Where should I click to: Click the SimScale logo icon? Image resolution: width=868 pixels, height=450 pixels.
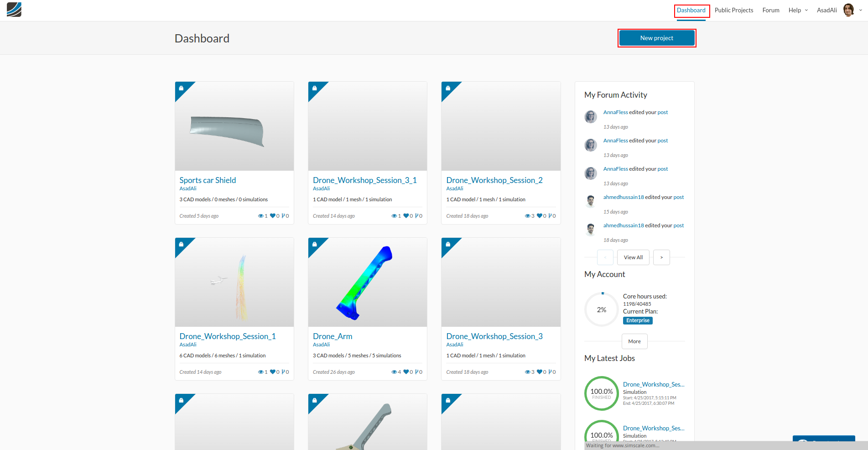(x=14, y=10)
